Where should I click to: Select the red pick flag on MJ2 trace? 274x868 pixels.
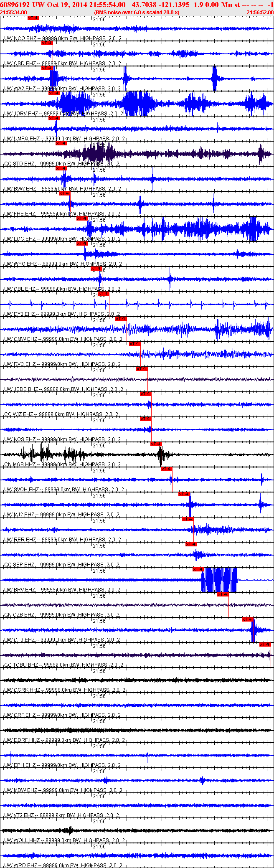pyautogui.click(x=184, y=494)
